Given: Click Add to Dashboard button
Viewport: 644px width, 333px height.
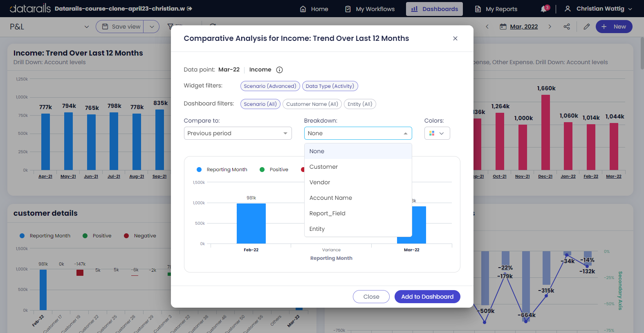Looking at the screenshot, I should pyautogui.click(x=427, y=297).
